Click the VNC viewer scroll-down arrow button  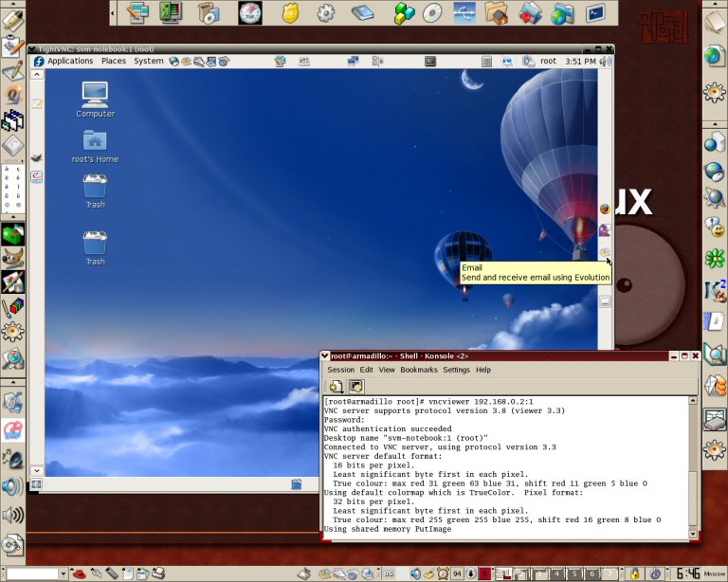pos(37,470)
